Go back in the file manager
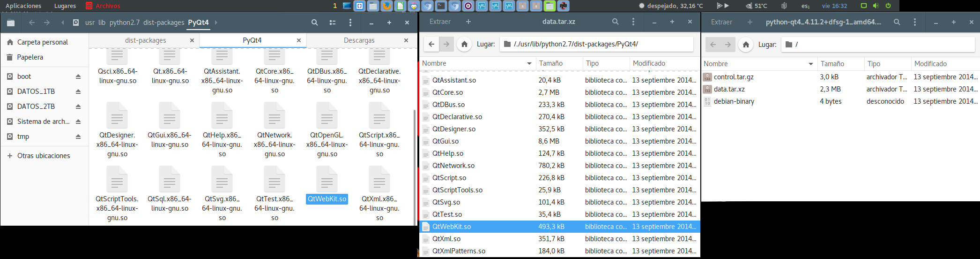 [32, 23]
